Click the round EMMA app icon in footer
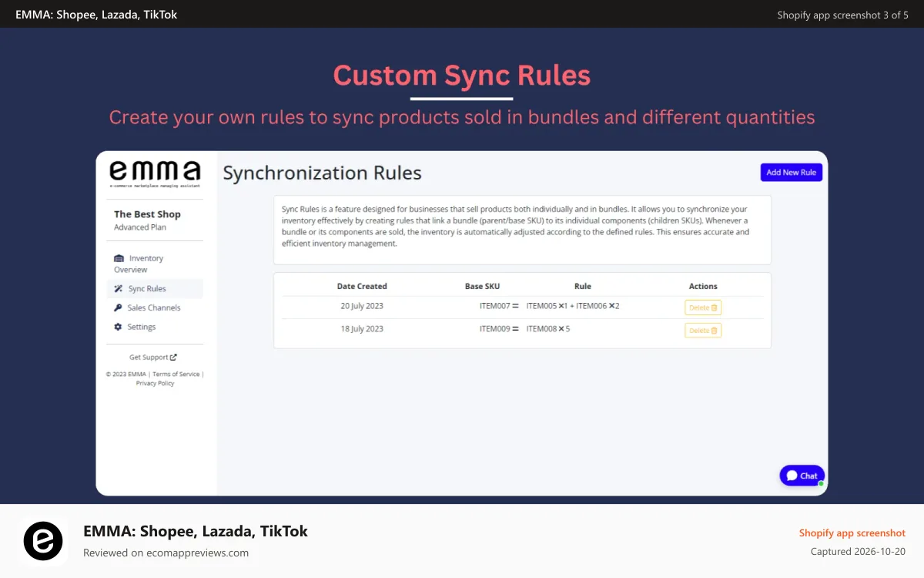Screen dimensions: 924x578 coord(43,541)
